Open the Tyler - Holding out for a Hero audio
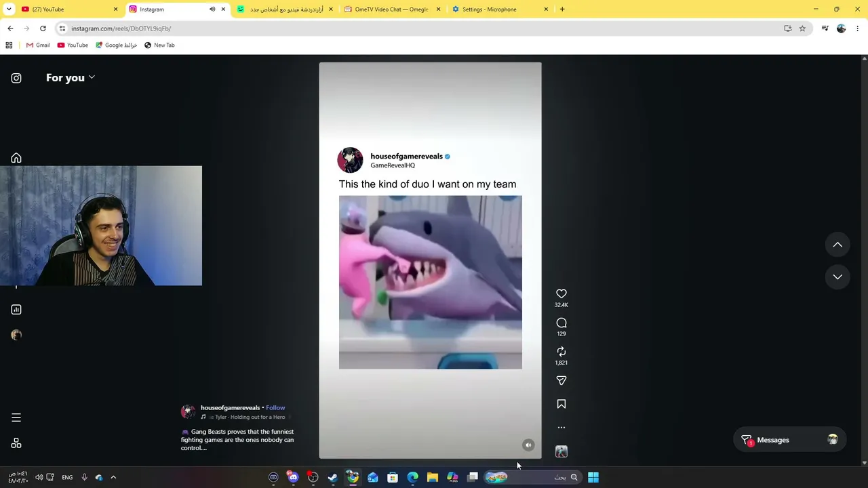868x488 pixels. tap(245, 418)
